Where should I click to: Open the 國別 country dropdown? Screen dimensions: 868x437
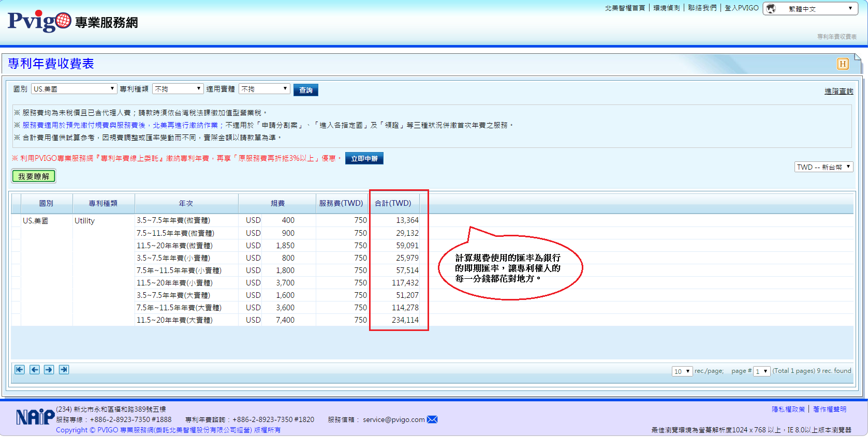tap(73, 89)
